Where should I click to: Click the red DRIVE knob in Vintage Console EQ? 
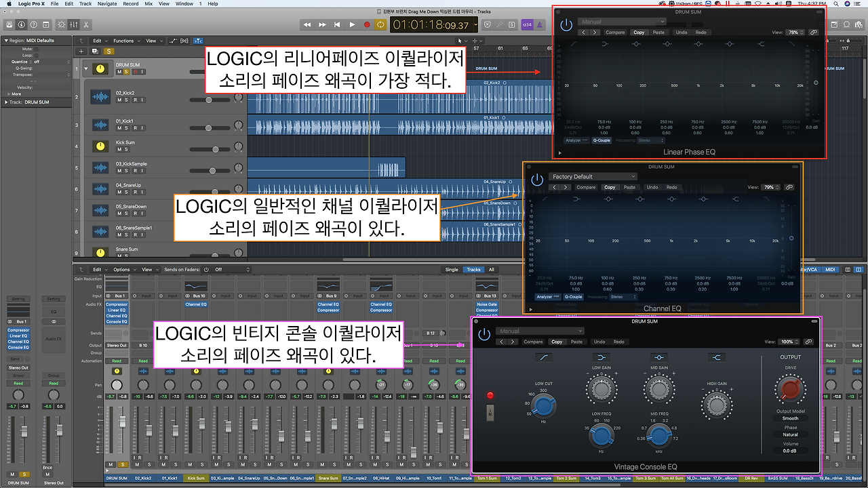click(x=789, y=388)
